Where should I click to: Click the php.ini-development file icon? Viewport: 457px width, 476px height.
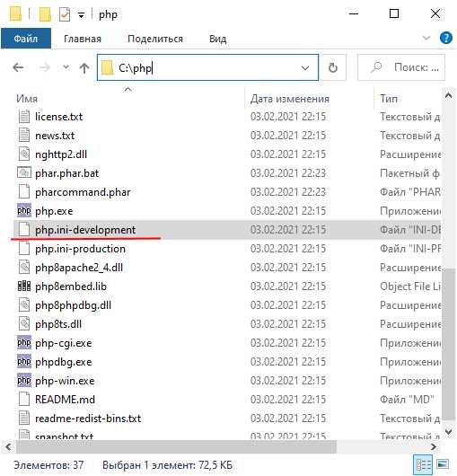point(24,230)
